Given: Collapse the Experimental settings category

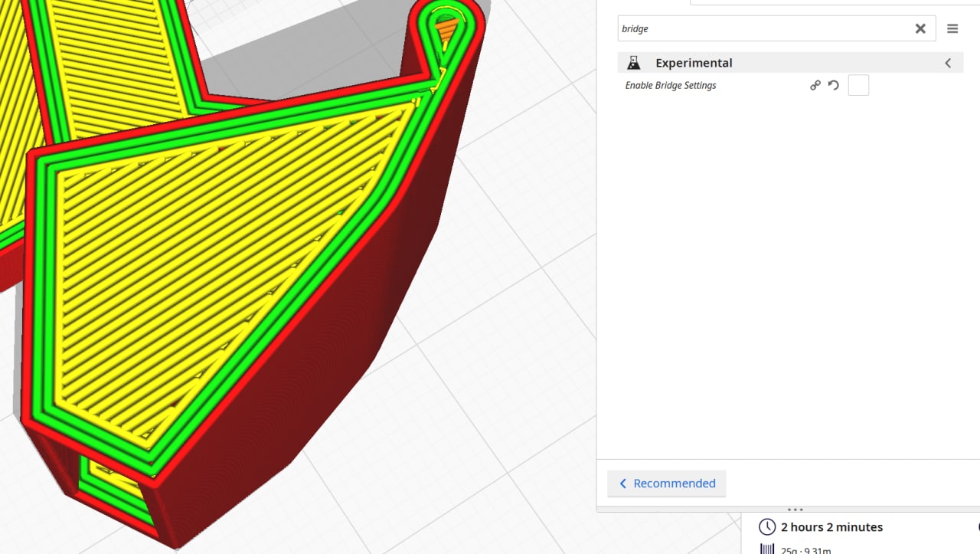Looking at the screenshot, I should pos(948,63).
